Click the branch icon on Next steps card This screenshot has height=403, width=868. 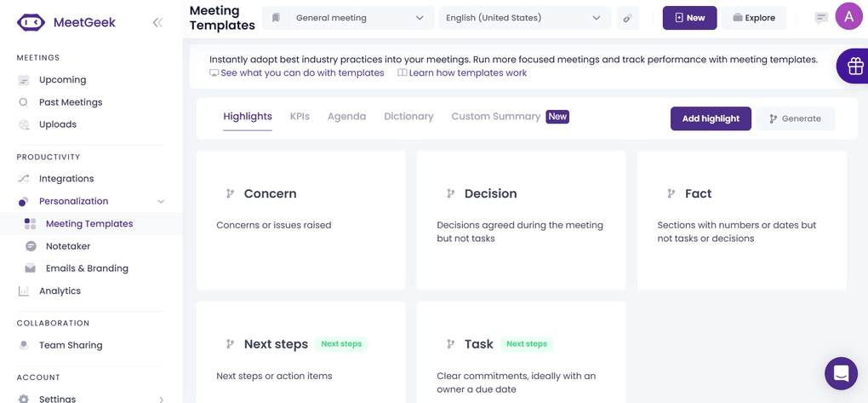point(231,344)
